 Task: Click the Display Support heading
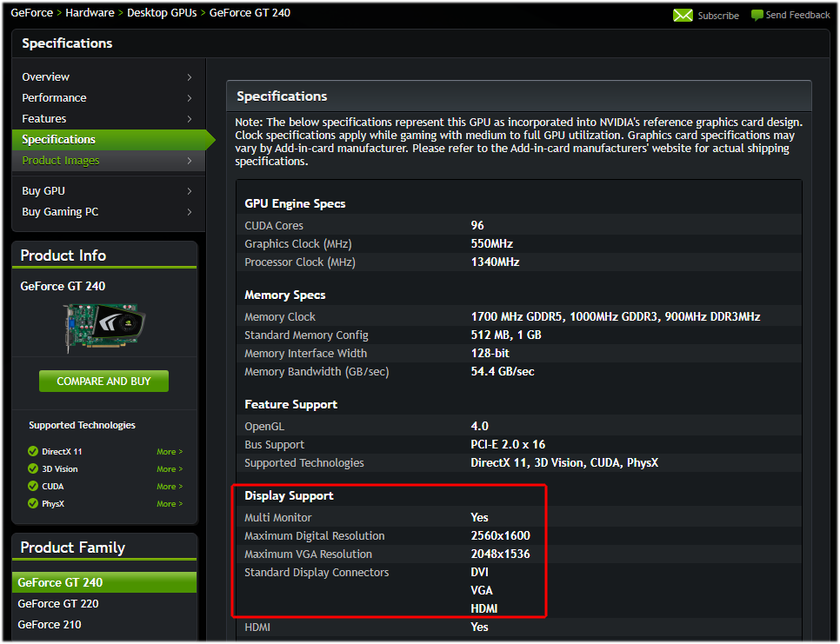click(x=290, y=495)
